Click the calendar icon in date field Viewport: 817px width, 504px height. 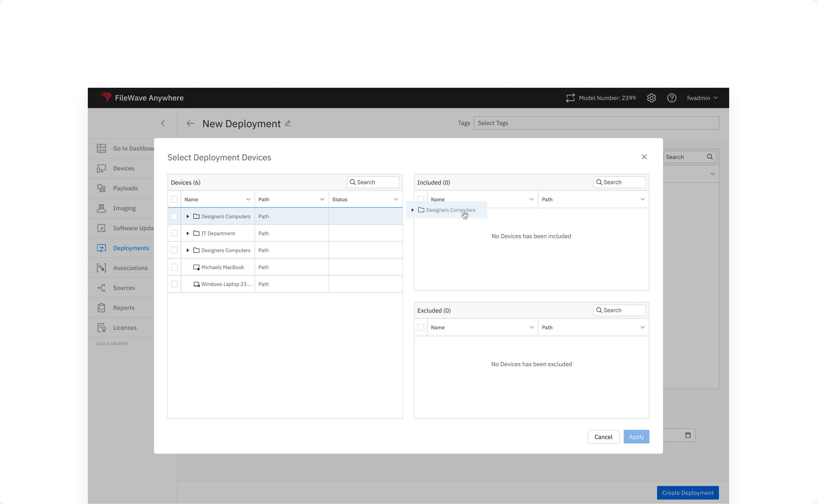[688, 435]
